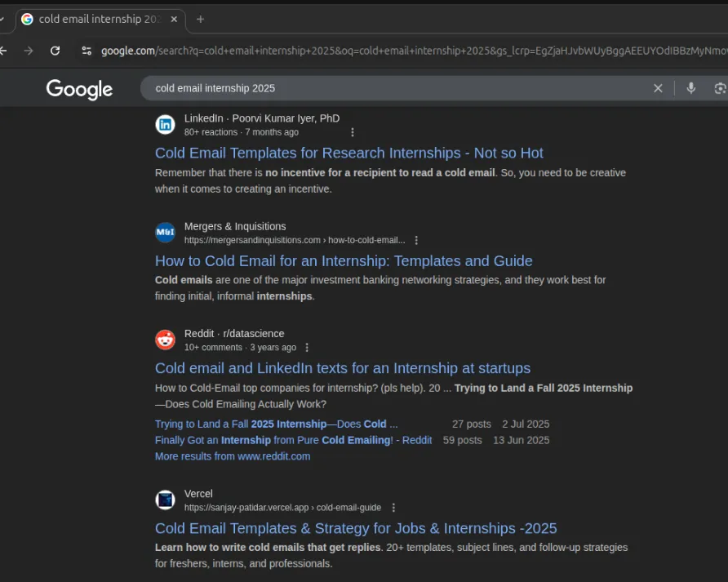
Task: Reload the Google search page
Action: point(55,51)
